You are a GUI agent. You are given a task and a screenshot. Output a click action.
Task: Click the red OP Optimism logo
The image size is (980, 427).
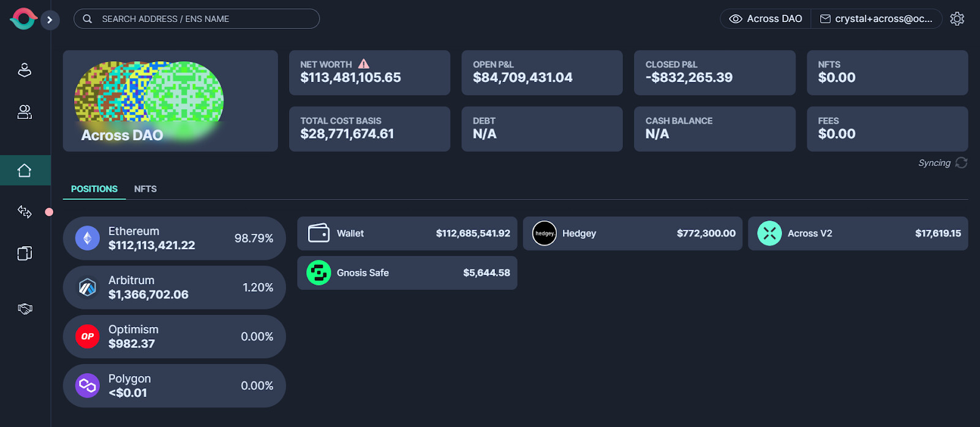88,336
